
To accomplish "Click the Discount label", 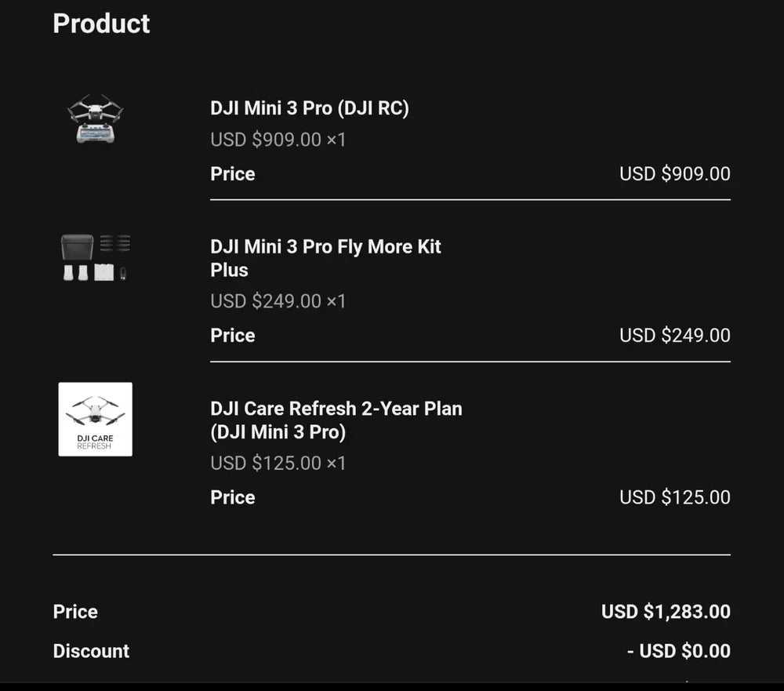I will [x=91, y=651].
